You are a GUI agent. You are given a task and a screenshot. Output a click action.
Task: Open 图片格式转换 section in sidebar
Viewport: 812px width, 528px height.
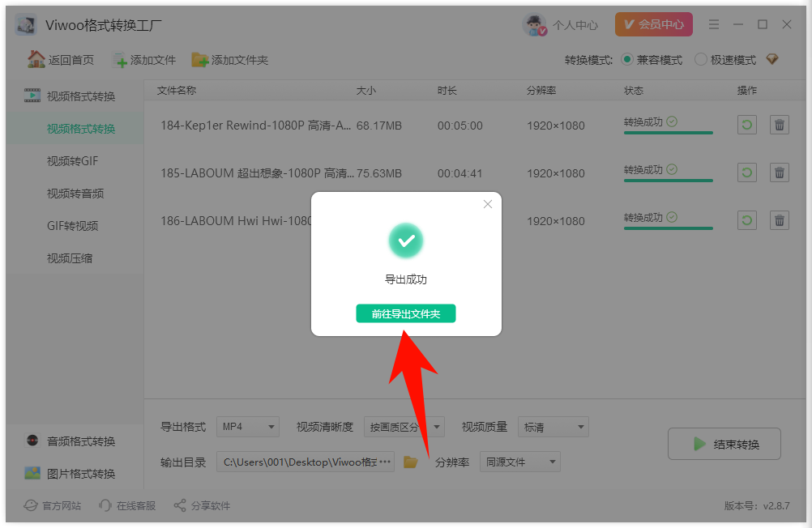point(81,474)
